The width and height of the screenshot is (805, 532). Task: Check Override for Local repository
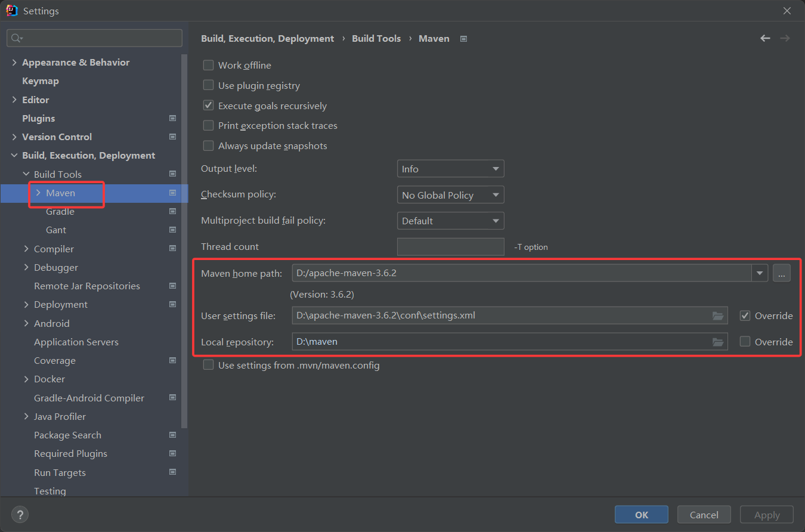(x=745, y=342)
